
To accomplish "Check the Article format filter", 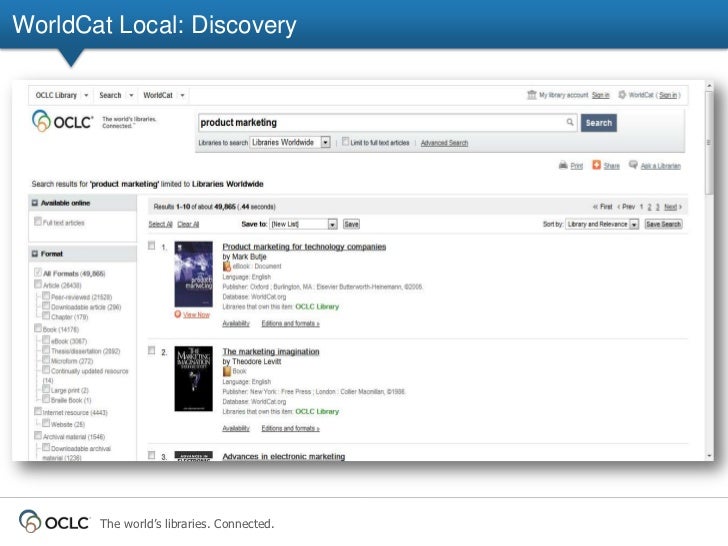I will tap(38, 285).
